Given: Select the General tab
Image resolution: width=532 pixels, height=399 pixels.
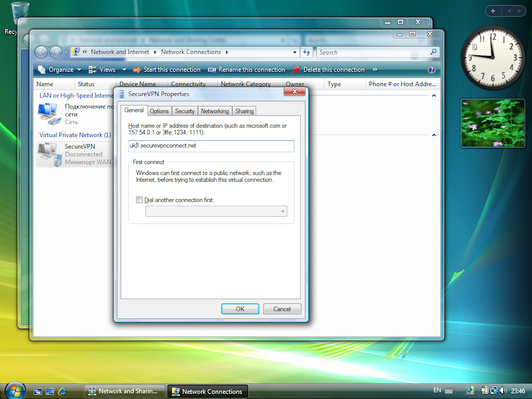Looking at the screenshot, I should pos(134,110).
